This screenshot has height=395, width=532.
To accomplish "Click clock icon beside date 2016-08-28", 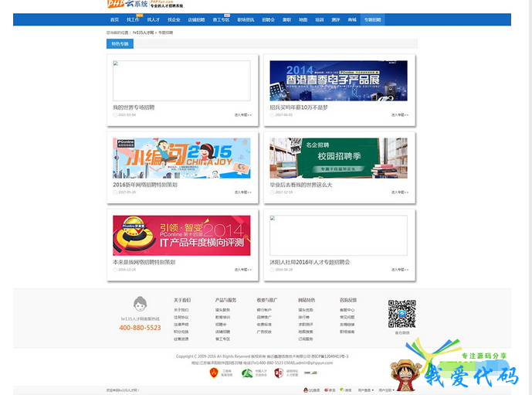I will [x=272, y=270].
